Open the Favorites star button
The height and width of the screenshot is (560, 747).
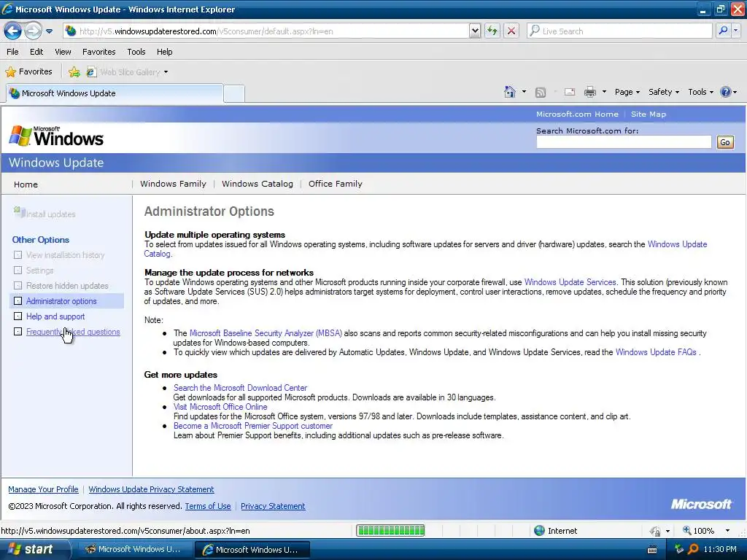click(28, 72)
